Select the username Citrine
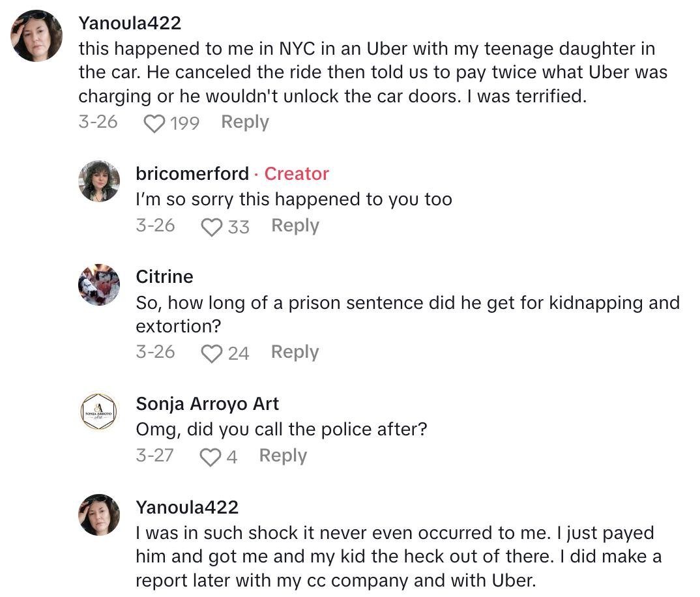The height and width of the screenshot is (597, 700). tap(164, 277)
